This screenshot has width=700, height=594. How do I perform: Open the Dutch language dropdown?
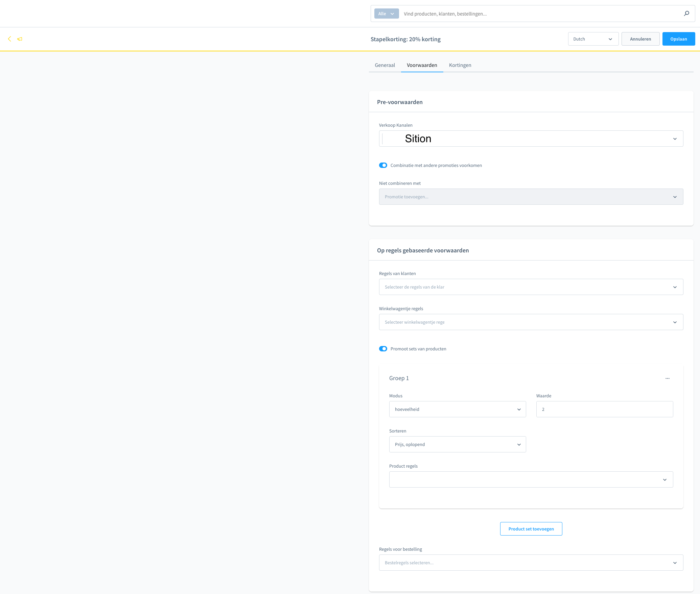(593, 39)
